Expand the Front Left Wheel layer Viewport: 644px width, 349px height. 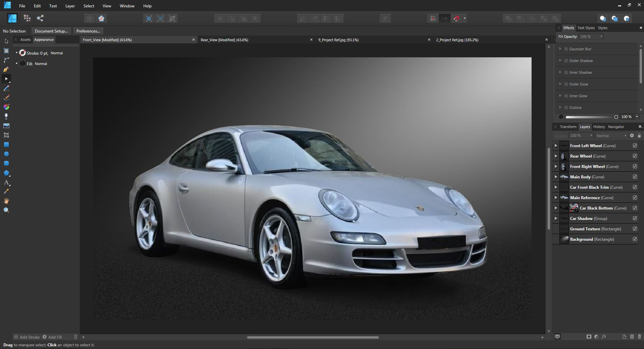point(556,146)
